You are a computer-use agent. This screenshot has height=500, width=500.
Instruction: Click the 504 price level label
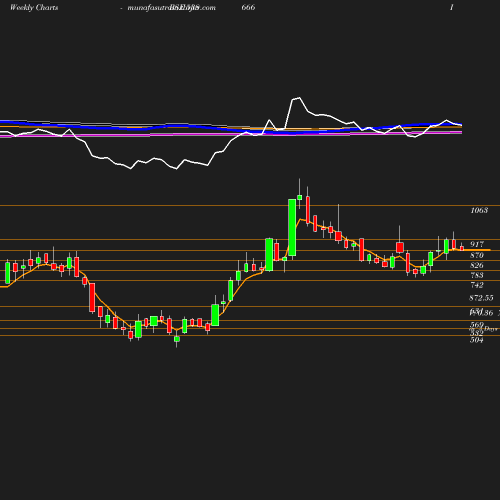pos(477,340)
